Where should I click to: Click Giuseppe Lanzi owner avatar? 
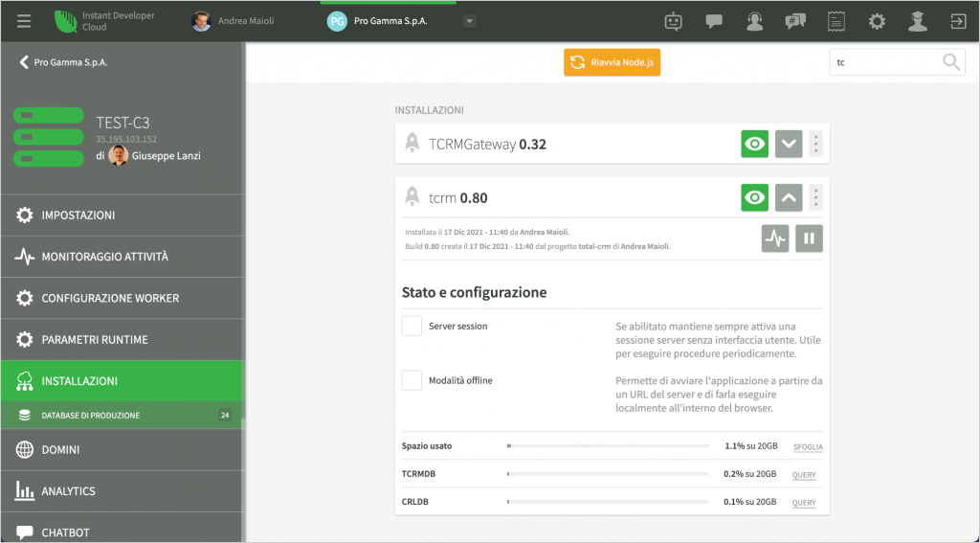pyautogui.click(x=118, y=155)
